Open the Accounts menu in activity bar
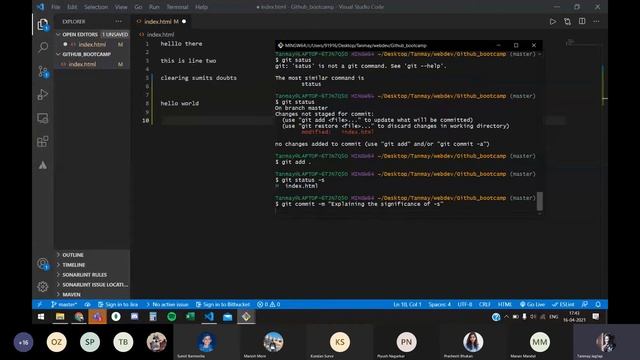 point(42,264)
